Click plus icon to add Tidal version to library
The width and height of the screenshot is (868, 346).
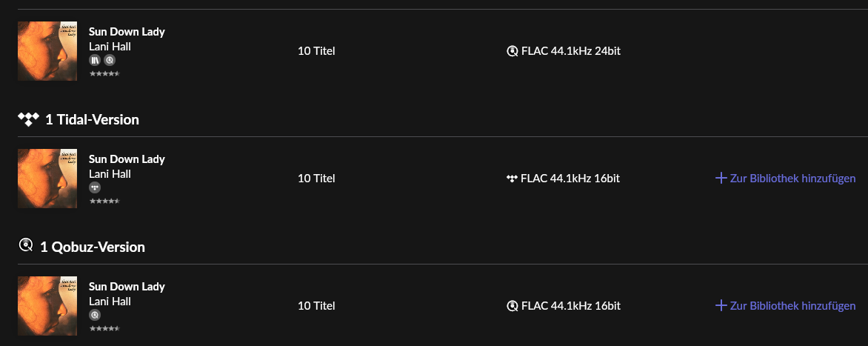pyautogui.click(x=721, y=179)
